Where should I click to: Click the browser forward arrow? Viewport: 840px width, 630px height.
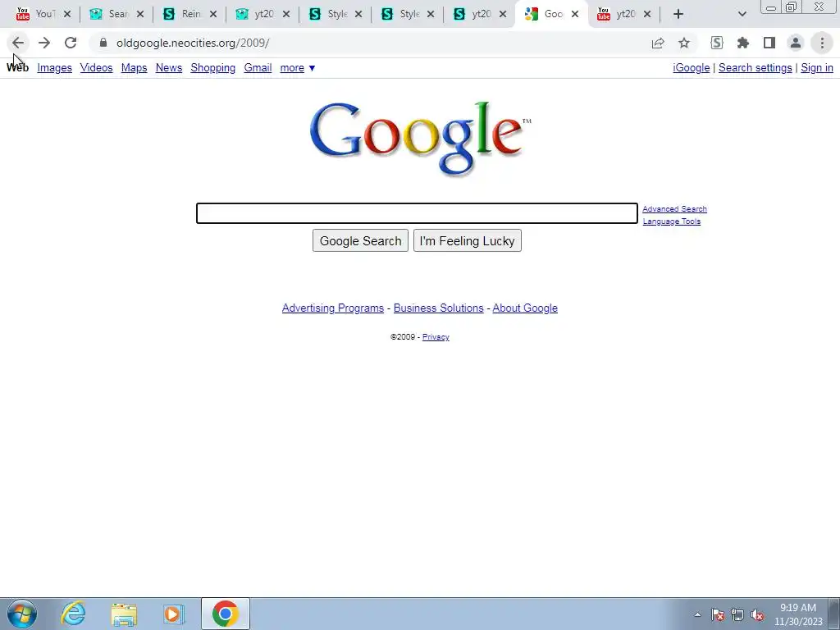point(44,43)
